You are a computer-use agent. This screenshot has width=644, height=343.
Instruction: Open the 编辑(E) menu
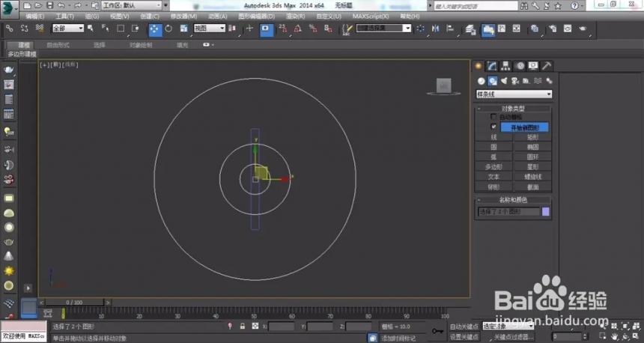[x=35, y=16]
